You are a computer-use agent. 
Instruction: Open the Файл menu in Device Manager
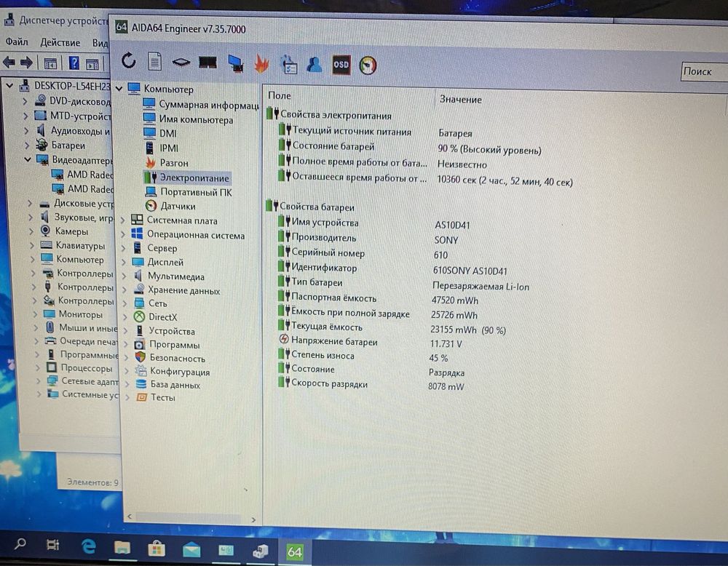point(17,41)
